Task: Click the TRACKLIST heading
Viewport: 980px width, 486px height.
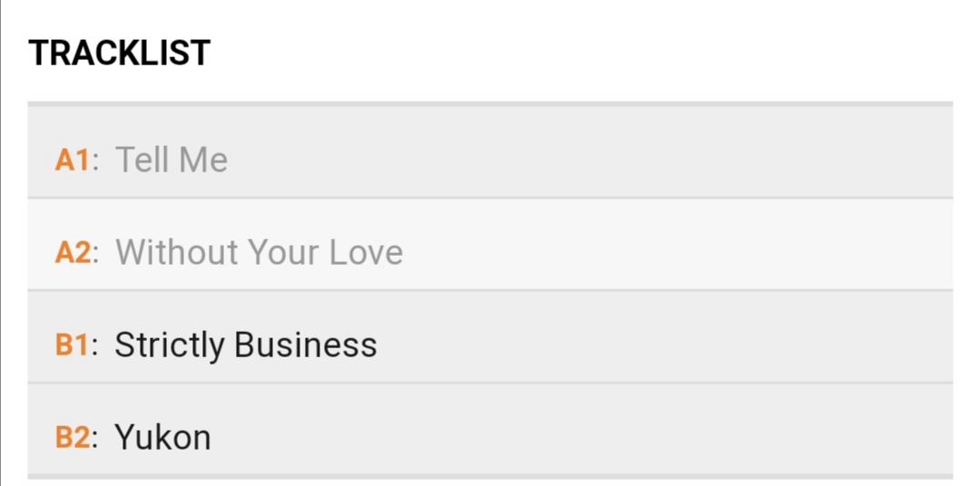Action: coord(119,53)
